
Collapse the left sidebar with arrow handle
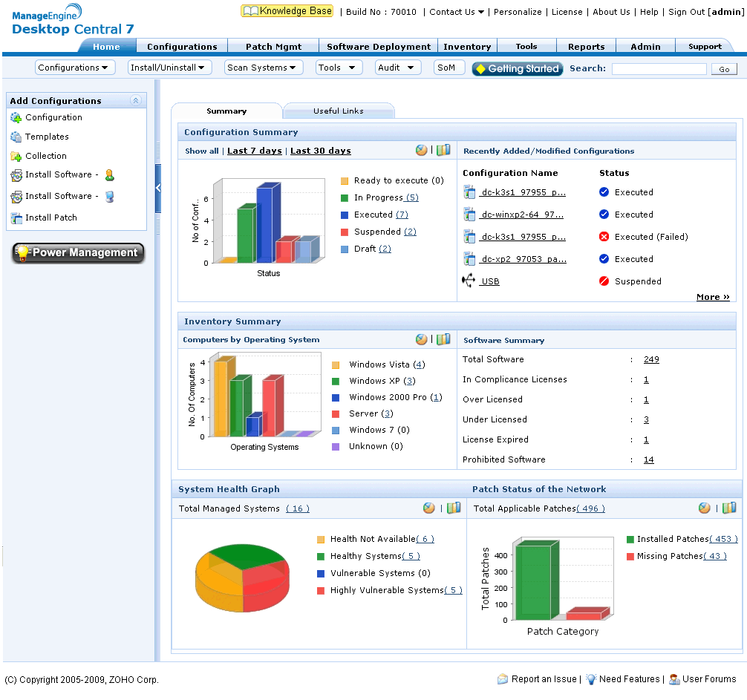tap(158, 188)
